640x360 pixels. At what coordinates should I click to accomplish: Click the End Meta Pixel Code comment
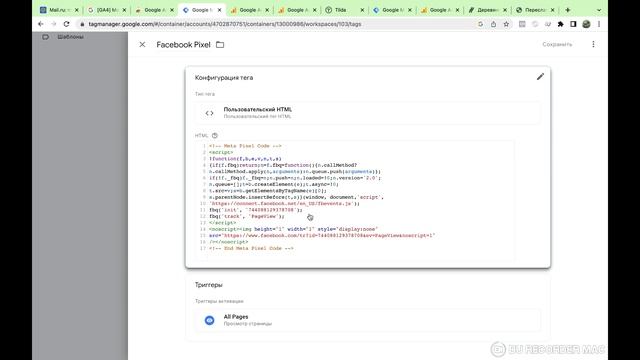[x=251, y=248]
